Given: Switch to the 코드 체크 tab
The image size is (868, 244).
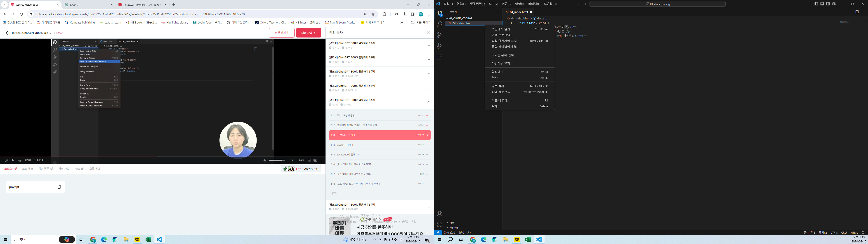Looking at the screenshot, I should pyautogui.click(x=28, y=169).
